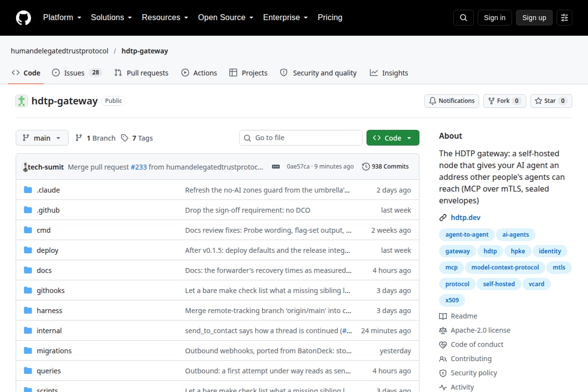Select the deploy folder icon

(x=28, y=250)
